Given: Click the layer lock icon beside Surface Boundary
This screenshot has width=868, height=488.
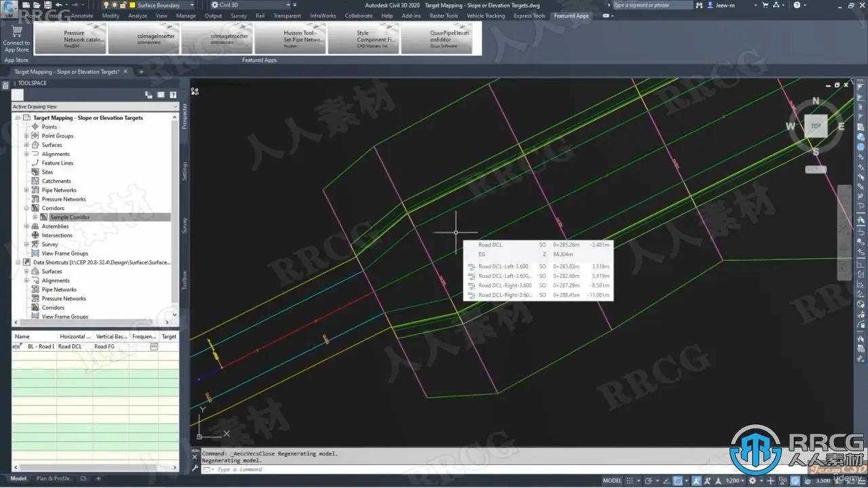Looking at the screenshot, I should tap(123, 5).
